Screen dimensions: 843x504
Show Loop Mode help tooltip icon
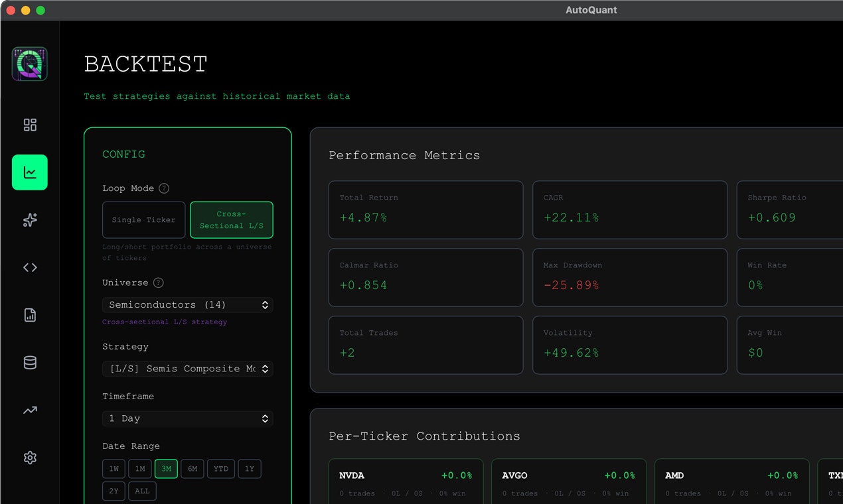coord(164,188)
